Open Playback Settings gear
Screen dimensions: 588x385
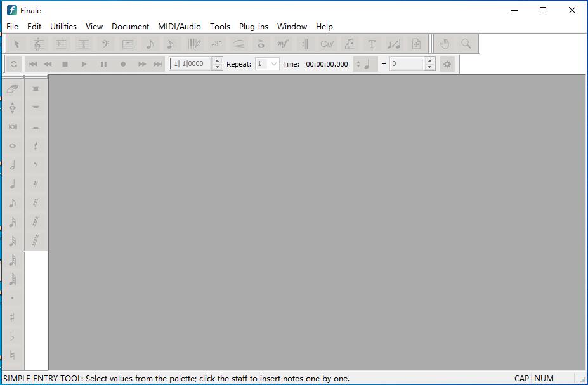point(447,64)
